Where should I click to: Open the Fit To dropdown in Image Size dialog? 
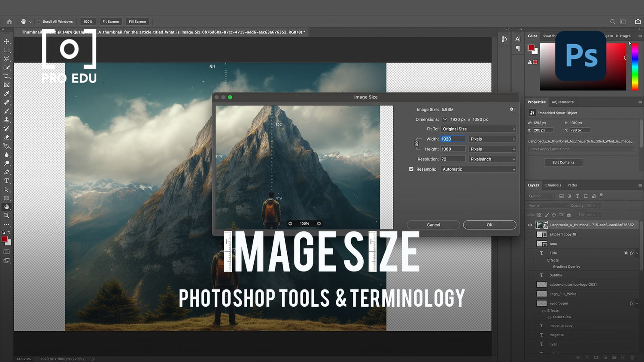coord(478,129)
